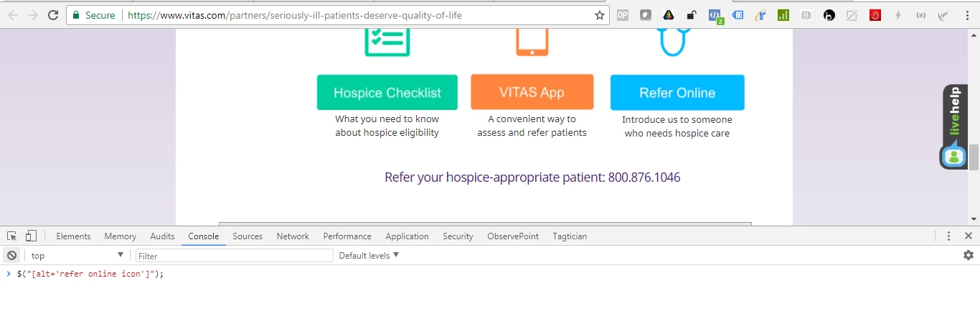Click the gray lightning bolt extension icon
The width and height of the screenshot is (980, 319).
tap(898, 14)
